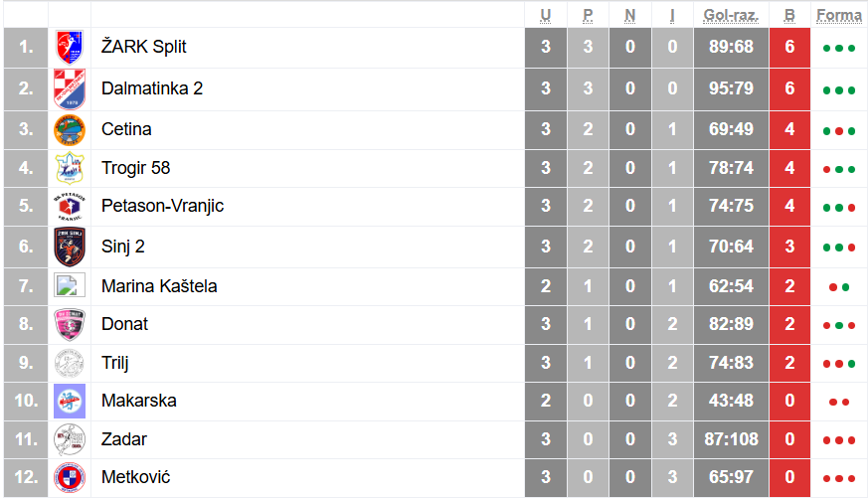Image resolution: width=868 pixels, height=499 pixels.
Task: Click the Trilj team logo
Action: pos(70,363)
